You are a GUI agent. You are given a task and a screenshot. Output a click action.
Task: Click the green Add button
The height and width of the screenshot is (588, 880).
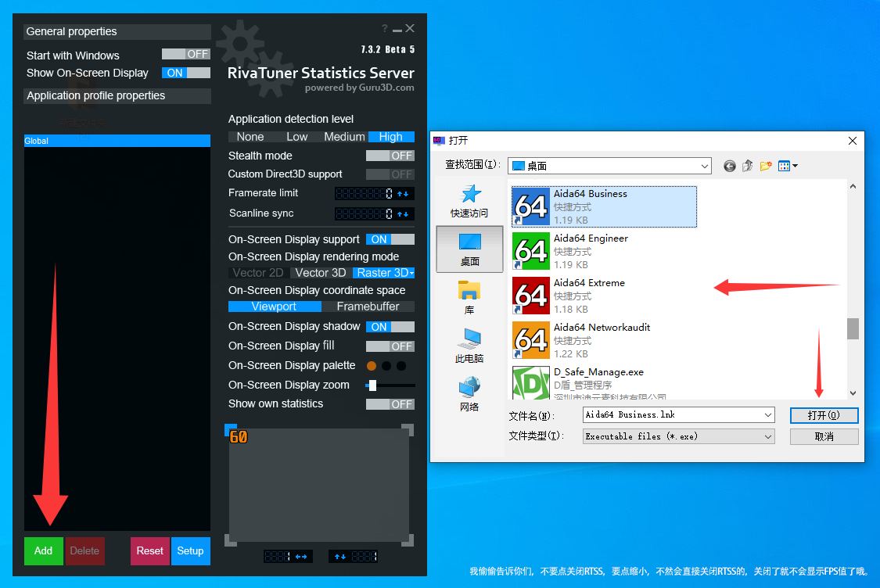tap(44, 550)
